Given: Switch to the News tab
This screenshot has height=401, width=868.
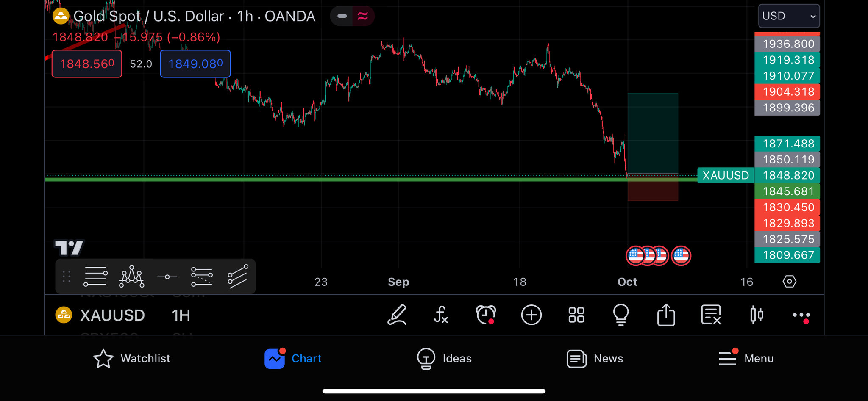Looking at the screenshot, I should (595, 359).
